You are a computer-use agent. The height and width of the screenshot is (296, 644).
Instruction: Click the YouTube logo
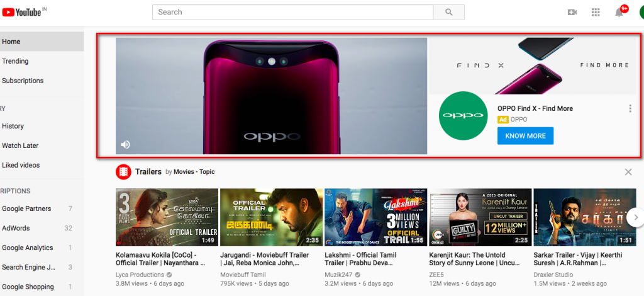click(x=23, y=12)
